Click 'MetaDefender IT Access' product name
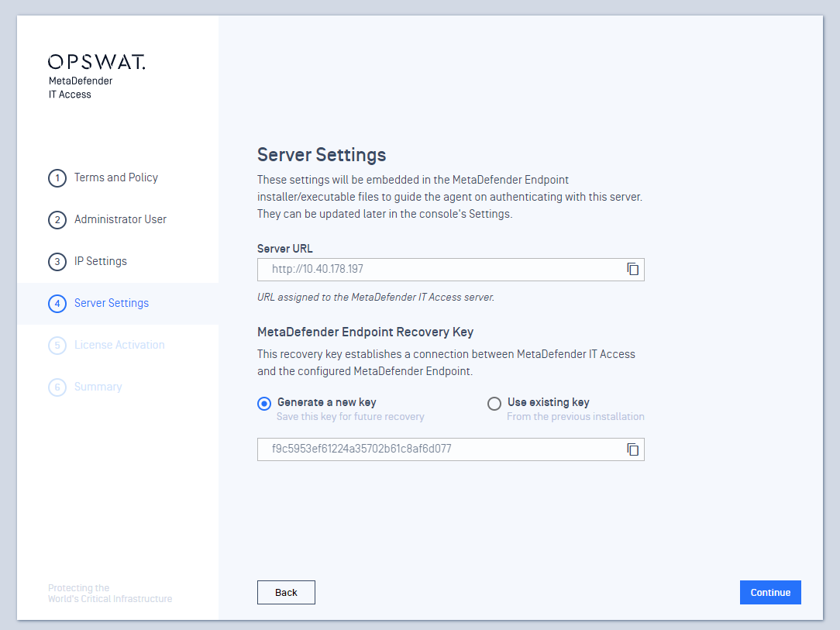The width and height of the screenshot is (840, 630). [x=81, y=88]
